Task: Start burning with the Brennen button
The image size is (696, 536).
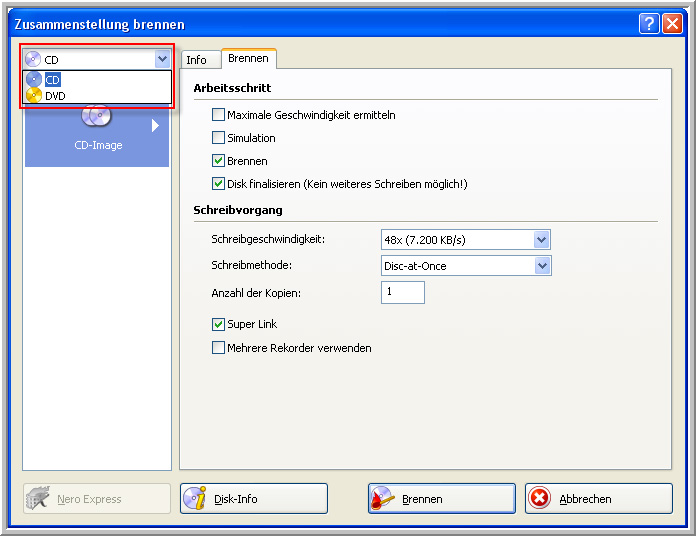Action: (442, 499)
